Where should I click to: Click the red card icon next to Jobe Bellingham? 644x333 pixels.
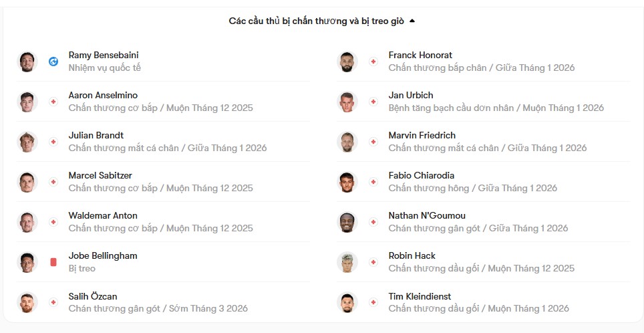click(x=53, y=262)
